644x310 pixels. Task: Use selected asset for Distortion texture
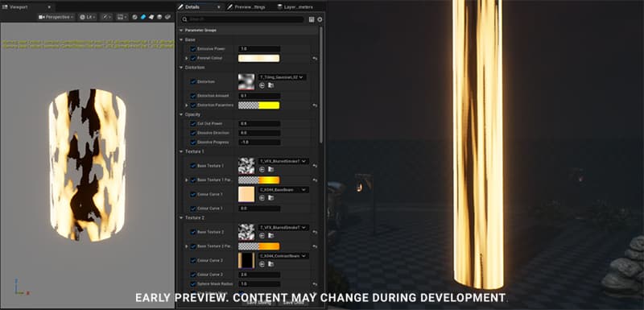(x=262, y=85)
